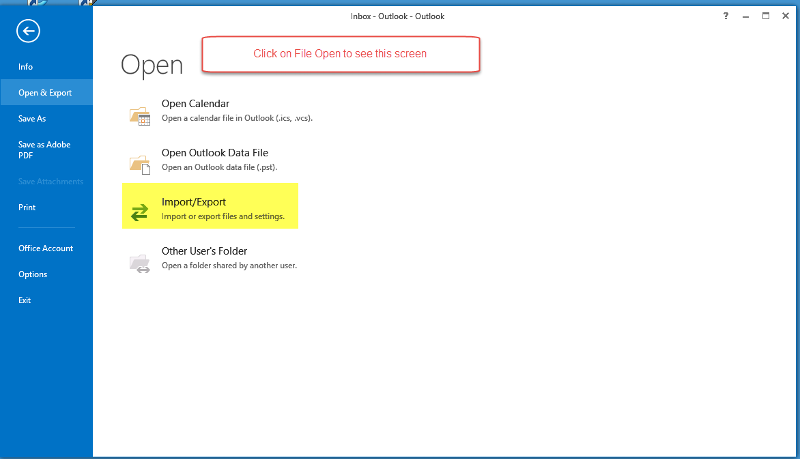The image size is (800, 459).
Task: Choose Save As in the sidebar
Action: click(32, 119)
